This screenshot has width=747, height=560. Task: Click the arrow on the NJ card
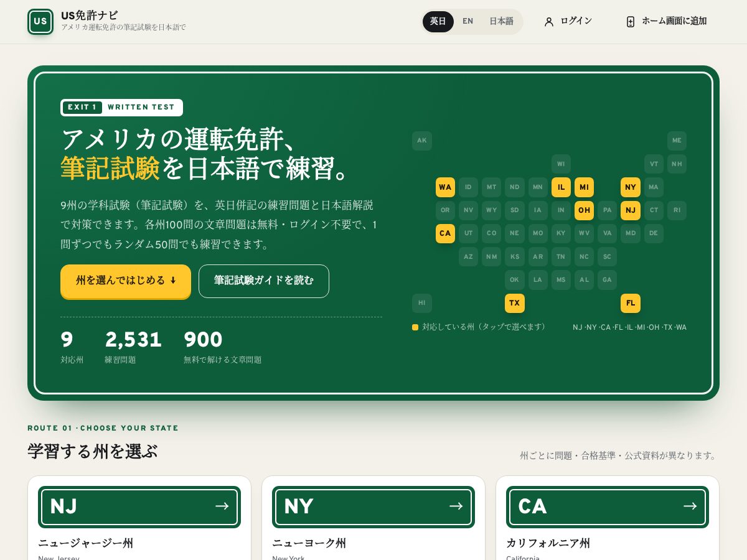click(x=222, y=506)
